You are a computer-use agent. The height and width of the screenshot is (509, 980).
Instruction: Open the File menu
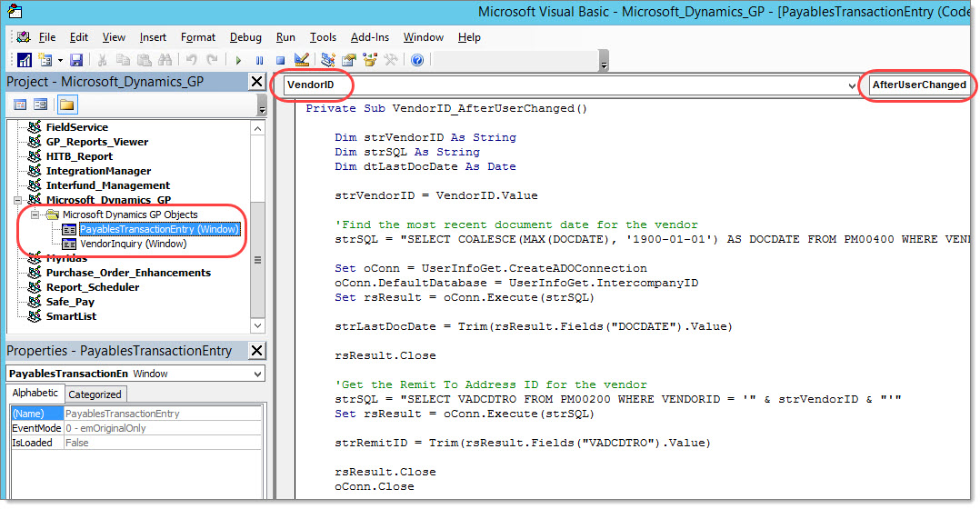pos(47,37)
